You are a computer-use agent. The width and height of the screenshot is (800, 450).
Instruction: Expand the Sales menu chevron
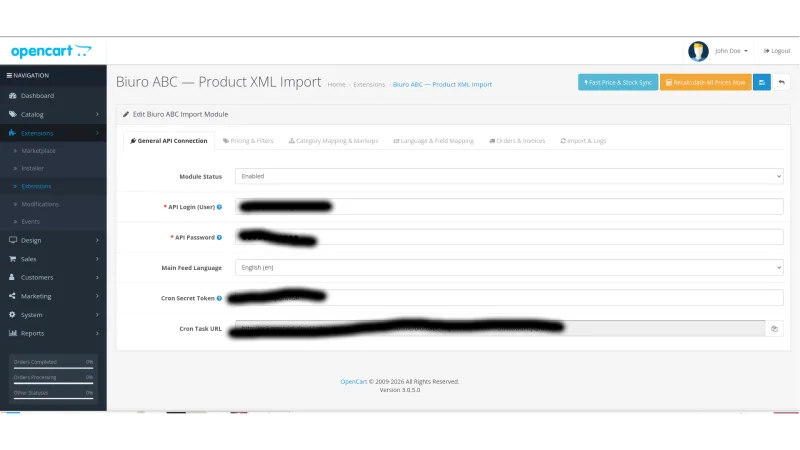97,259
